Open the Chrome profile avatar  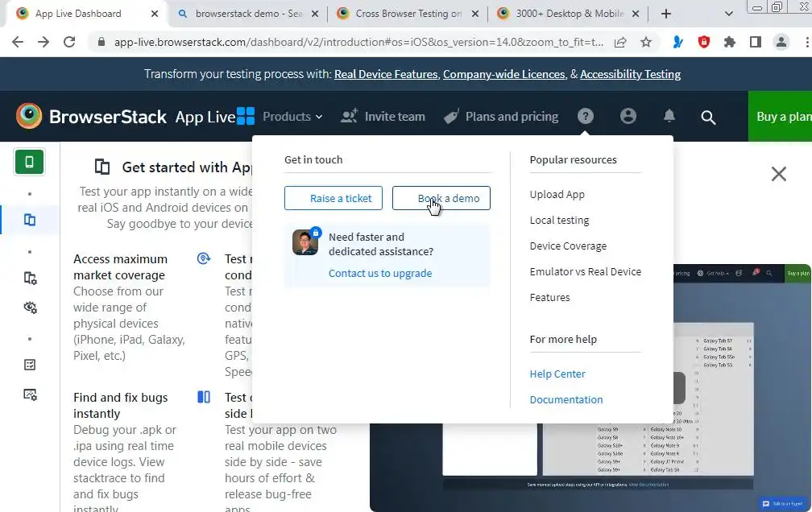tap(781, 42)
